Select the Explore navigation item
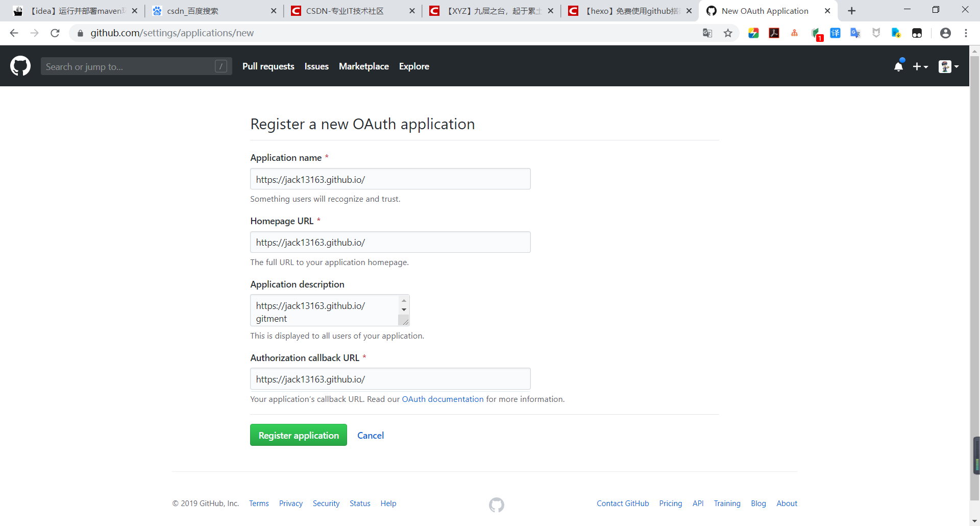Screen dimensions: 980x526 coord(414,66)
